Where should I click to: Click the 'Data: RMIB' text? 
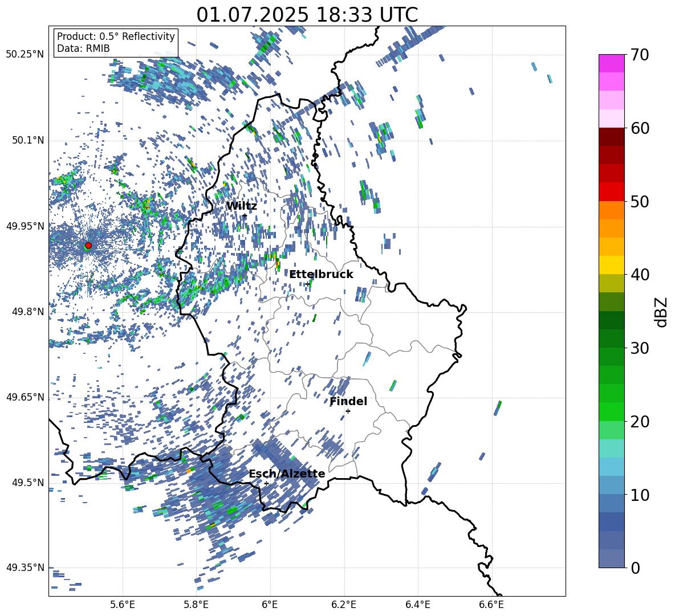point(83,48)
